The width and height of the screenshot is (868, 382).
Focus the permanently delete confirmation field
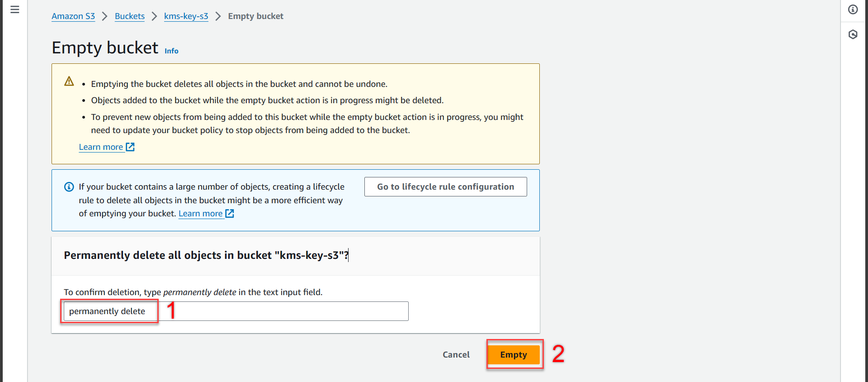click(x=236, y=311)
